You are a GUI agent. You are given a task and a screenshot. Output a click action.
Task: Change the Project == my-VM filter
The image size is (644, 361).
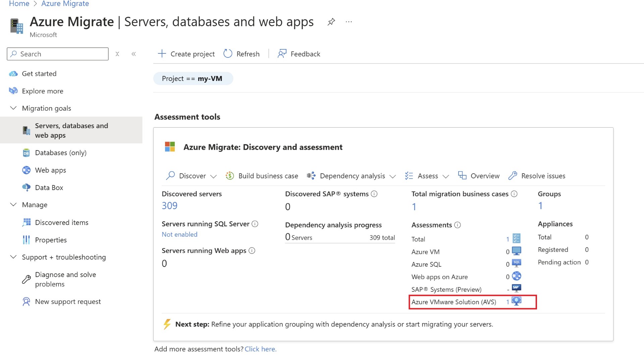pos(193,79)
